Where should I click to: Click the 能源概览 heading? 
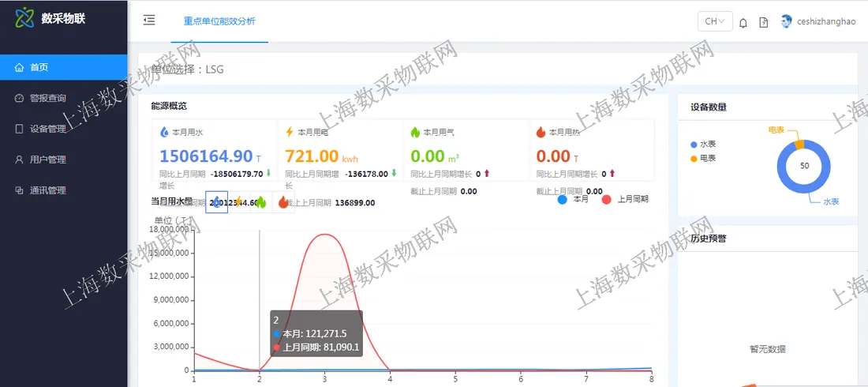tap(169, 105)
